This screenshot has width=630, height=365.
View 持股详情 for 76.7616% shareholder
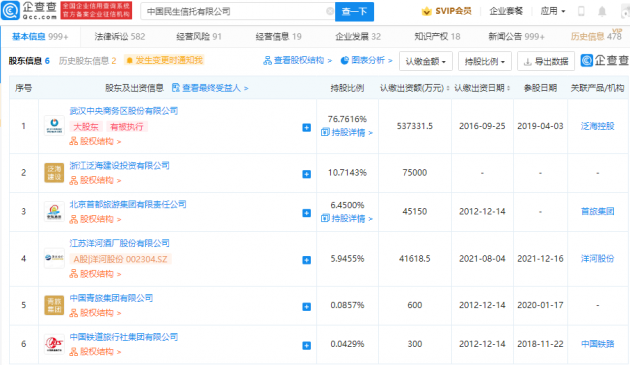coord(347,132)
